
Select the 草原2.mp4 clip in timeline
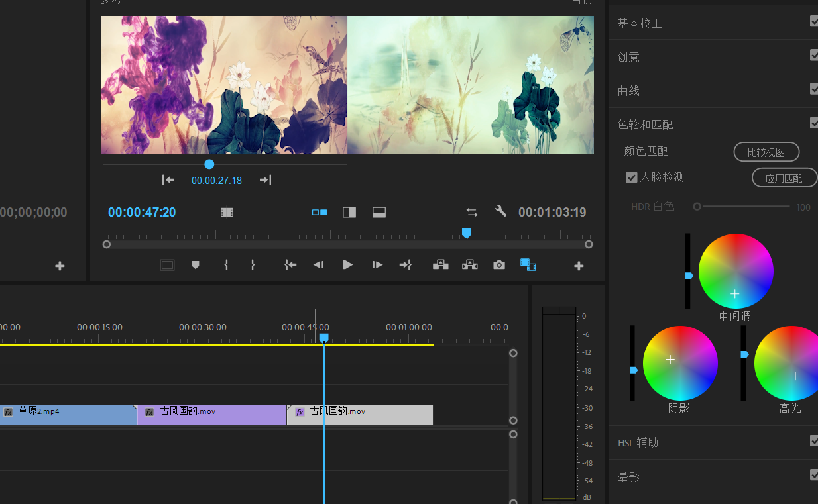coord(68,415)
